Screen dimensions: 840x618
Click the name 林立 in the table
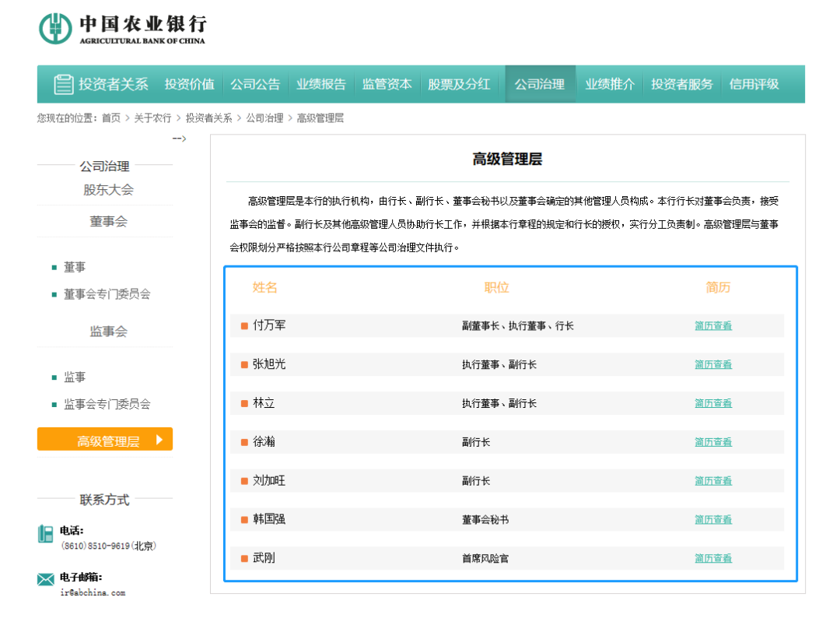pyautogui.click(x=264, y=403)
